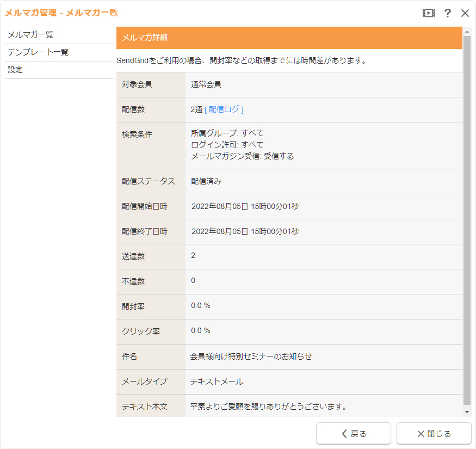
Task: Close the dialog with the top-right X icon
Action: [x=465, y=13]
